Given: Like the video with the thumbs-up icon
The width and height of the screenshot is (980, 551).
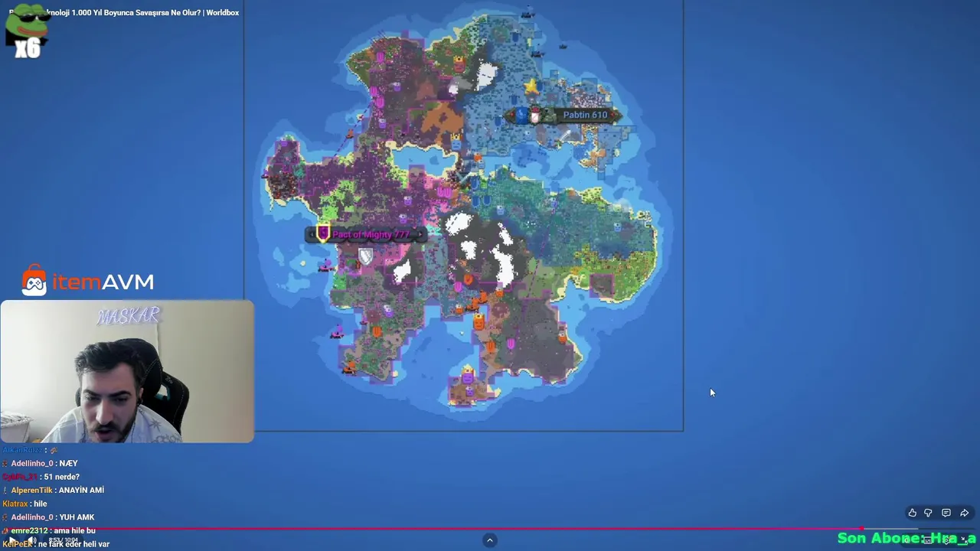Looking at the screenshot, I should point(912,513).
